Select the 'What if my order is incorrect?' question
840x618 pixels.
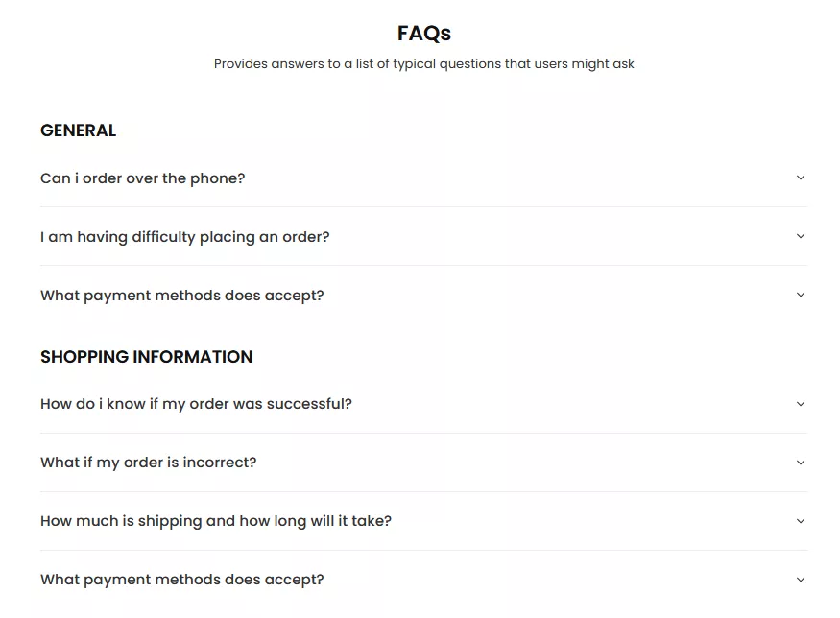click(x=148, y=463)
